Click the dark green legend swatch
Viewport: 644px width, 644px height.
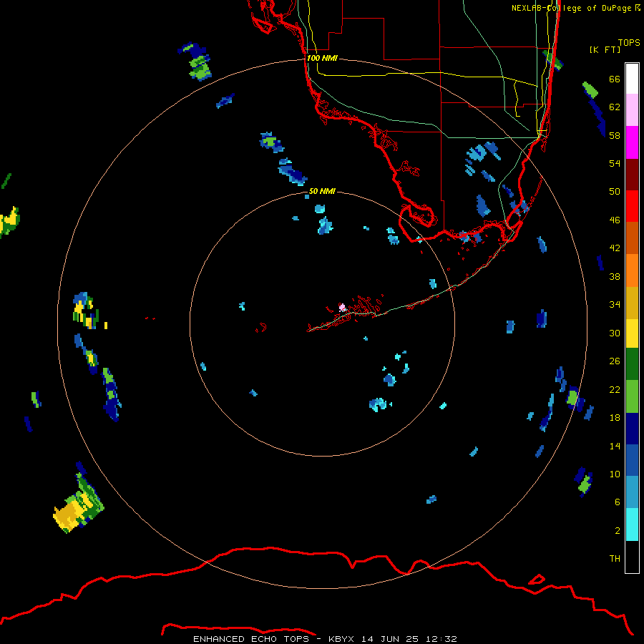pos(632,364)
